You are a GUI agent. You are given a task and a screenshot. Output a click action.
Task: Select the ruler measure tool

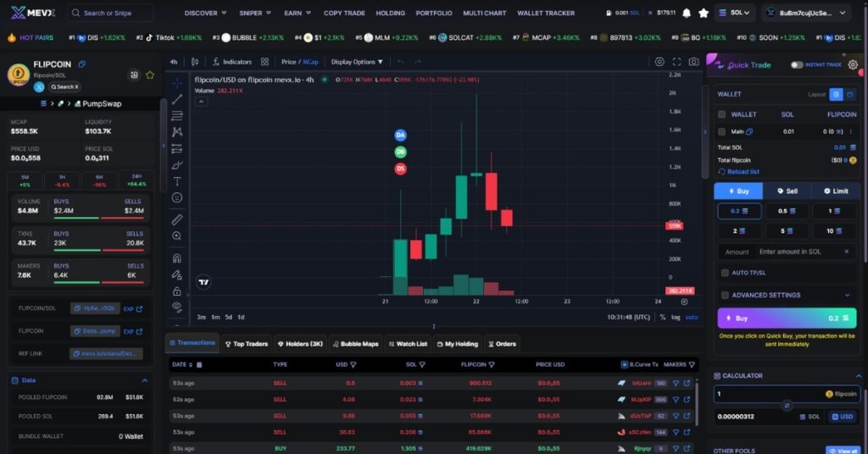pyautogui.click(x=177, y=219)
